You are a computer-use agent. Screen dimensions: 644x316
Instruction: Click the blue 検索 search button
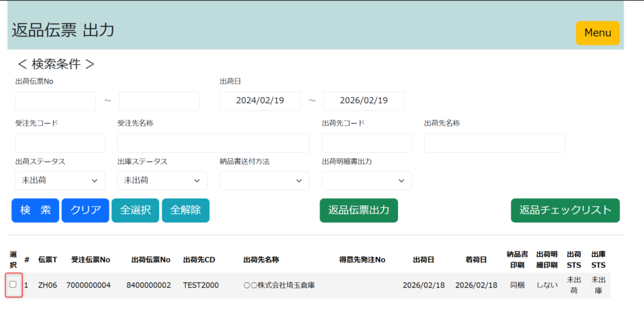35,210
